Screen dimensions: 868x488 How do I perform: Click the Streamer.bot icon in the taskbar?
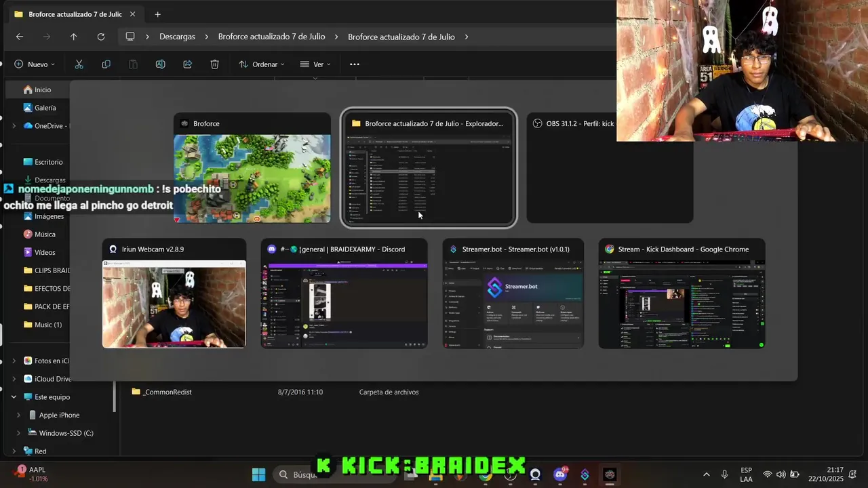(585, 474)
